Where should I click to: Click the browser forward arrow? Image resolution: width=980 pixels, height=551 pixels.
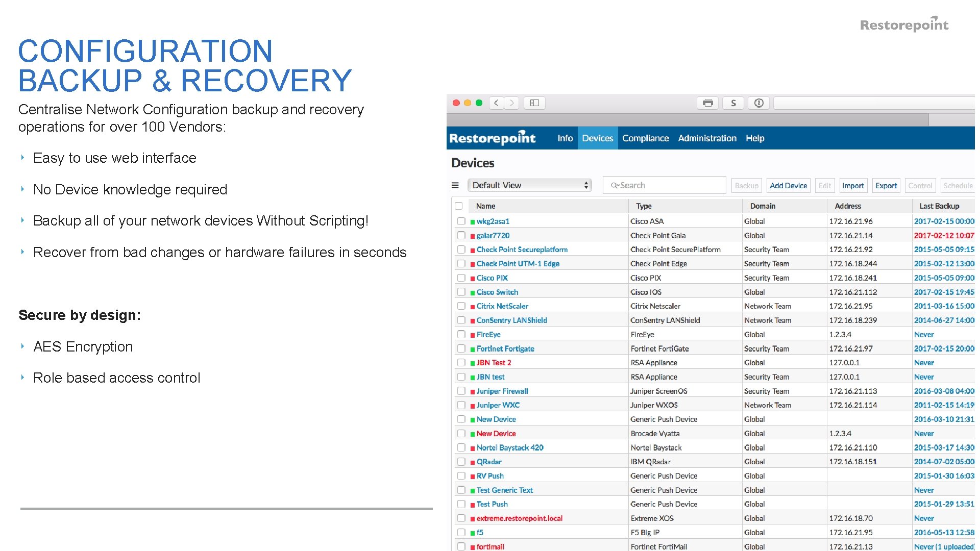(x=512, y=103)
